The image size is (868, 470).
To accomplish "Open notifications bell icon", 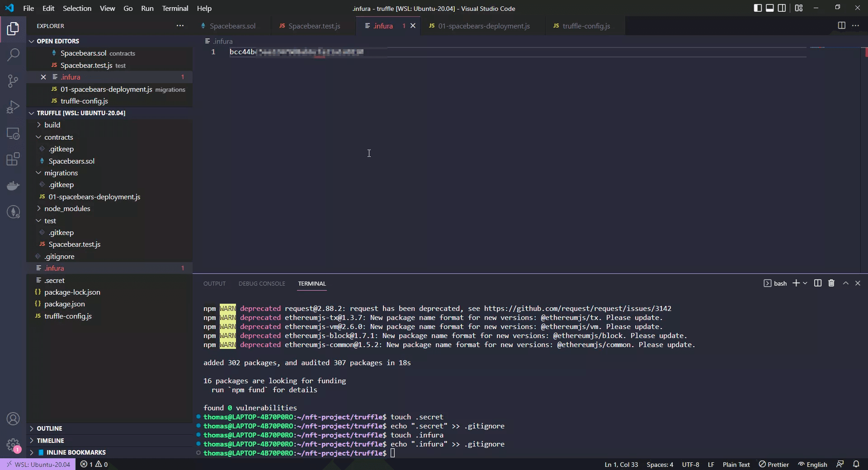I will point(856,464).
